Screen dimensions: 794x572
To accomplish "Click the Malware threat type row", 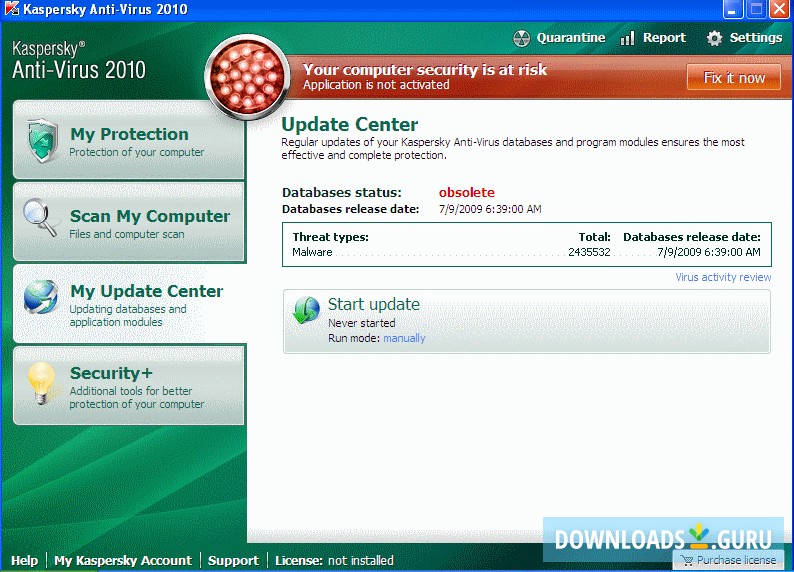I will [527, 252].
